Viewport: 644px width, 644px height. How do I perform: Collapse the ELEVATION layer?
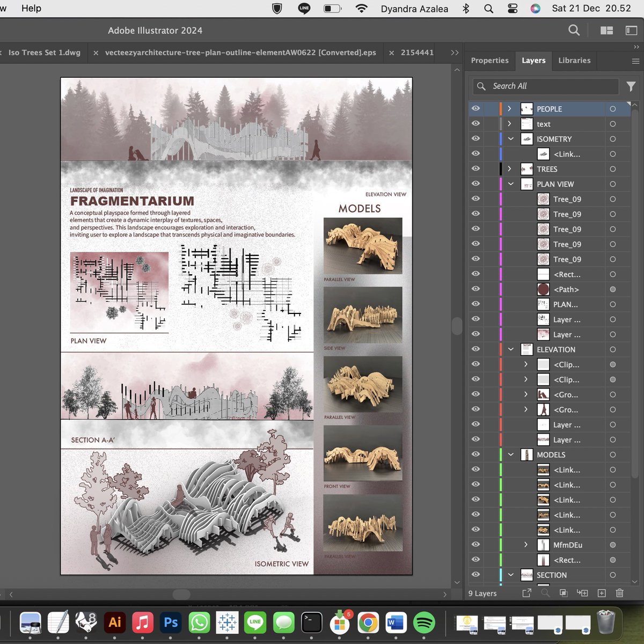510,349
